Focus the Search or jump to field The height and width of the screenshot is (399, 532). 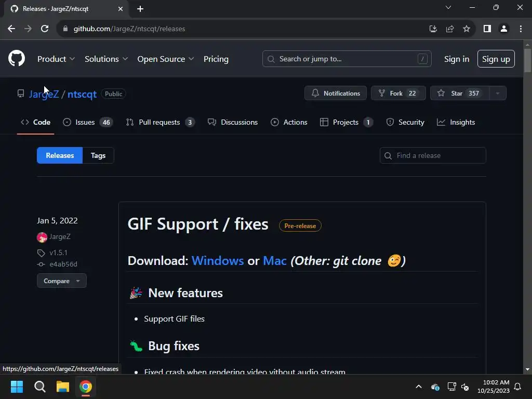click(x=347, y=59)
